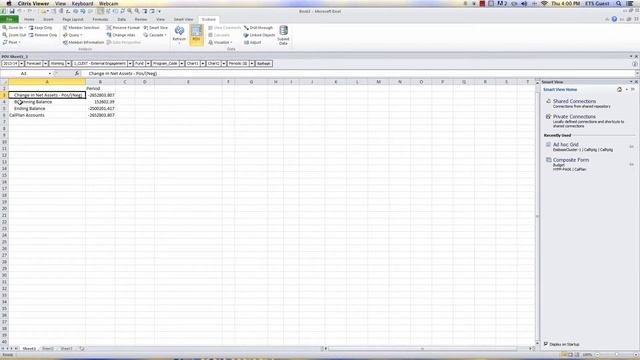Open the Visualize dropdown
Viewport: 640px width, 360px height.
click(220, 42)
